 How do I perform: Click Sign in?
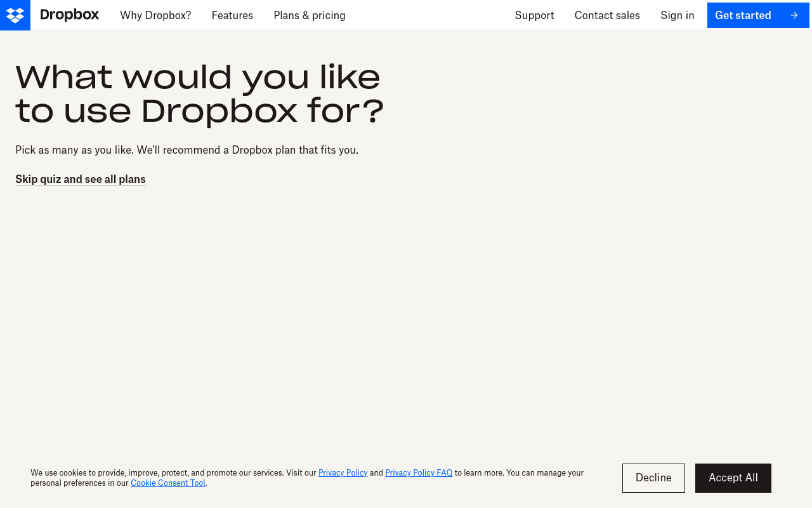click(678, 15)
